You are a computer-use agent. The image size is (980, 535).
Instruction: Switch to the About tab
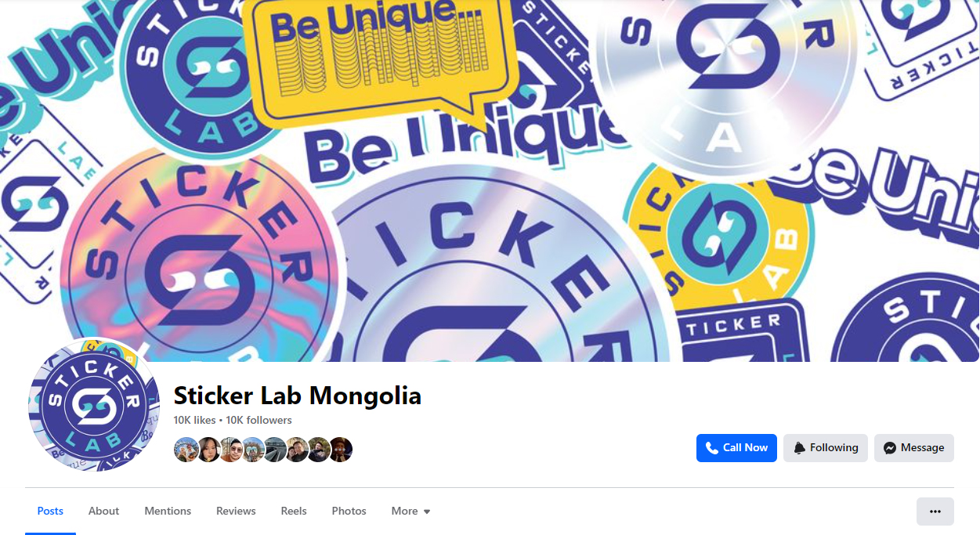coord(103,511)
